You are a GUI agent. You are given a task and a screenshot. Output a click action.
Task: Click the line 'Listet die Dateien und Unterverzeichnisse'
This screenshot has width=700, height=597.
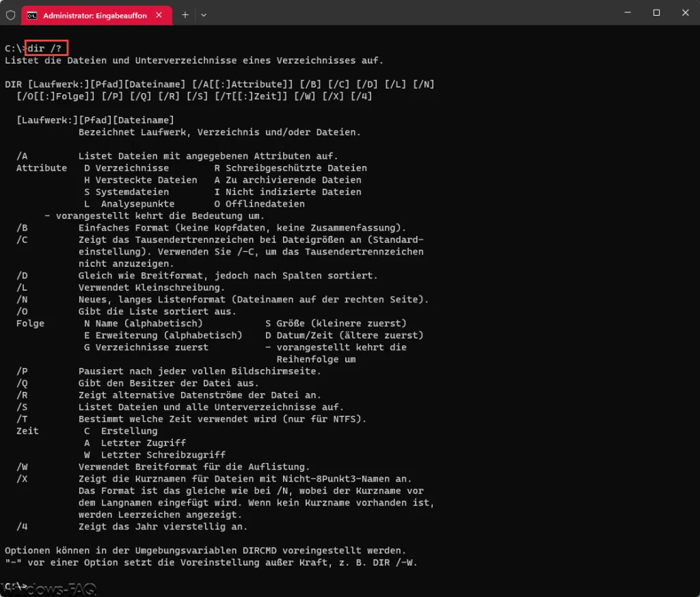coord(193,60)
